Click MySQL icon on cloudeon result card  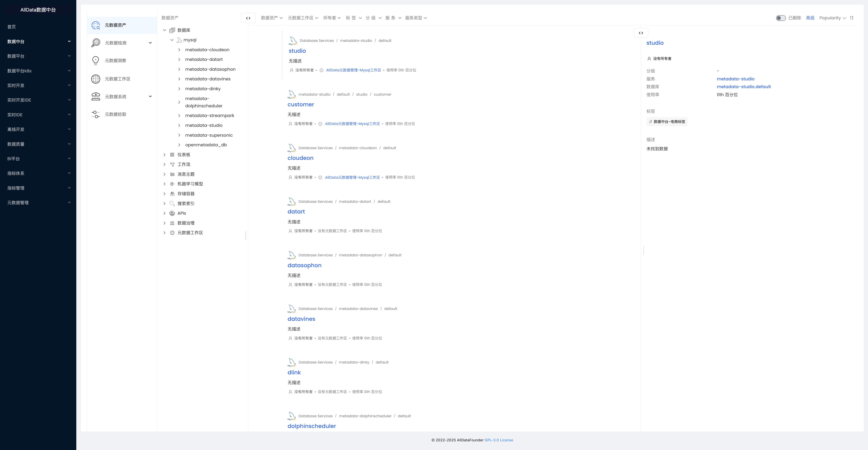tap(292, 148)
